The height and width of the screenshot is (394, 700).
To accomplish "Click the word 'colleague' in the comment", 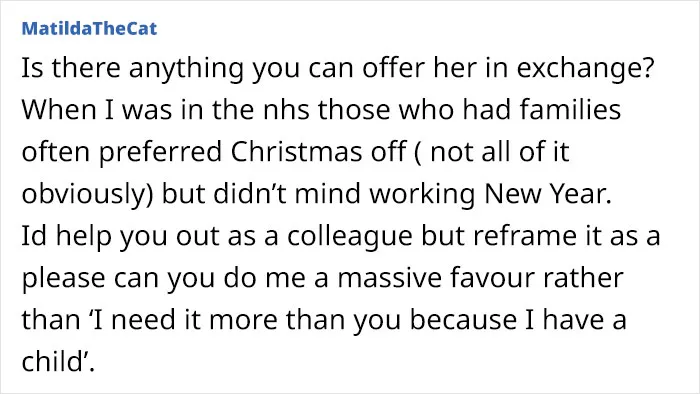I will [350, 237].
